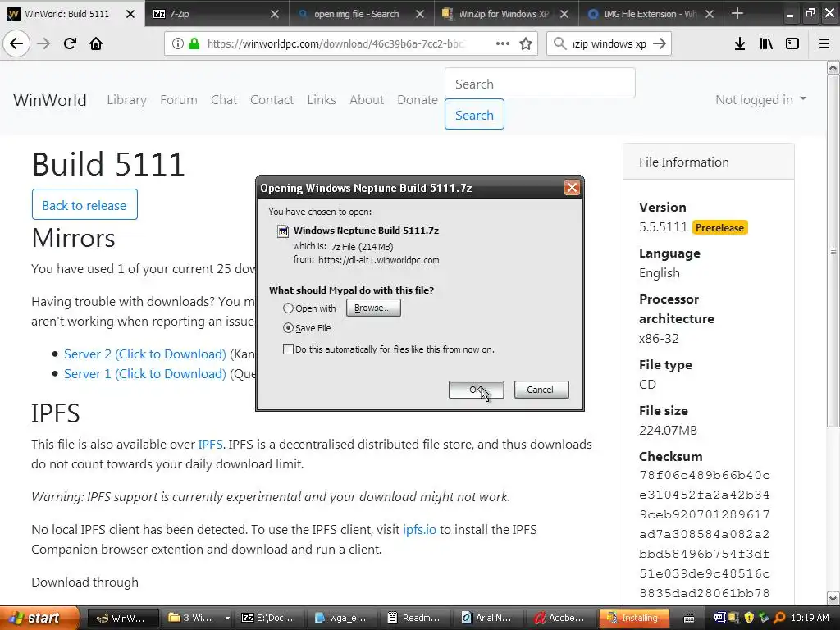The width and height of the screenshot is (840, 630).
Task: Toggle the sidebar view icon
Action: coord(792,43)
